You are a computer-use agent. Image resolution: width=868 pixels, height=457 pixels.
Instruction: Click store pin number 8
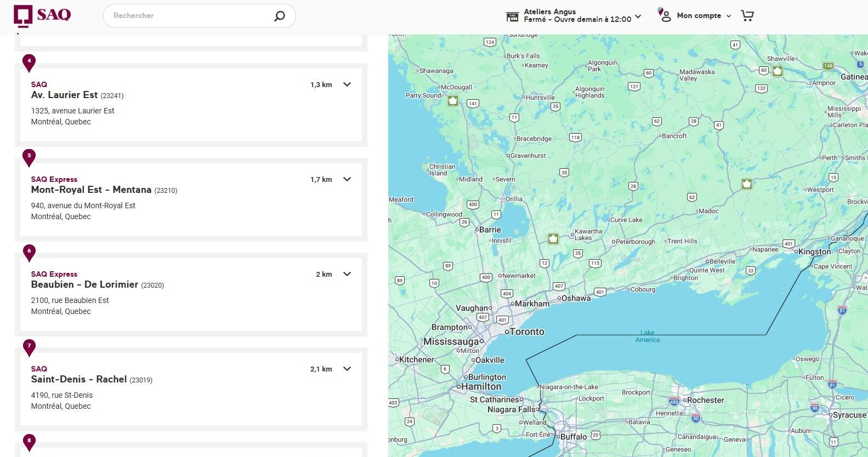tap(29, 442)
